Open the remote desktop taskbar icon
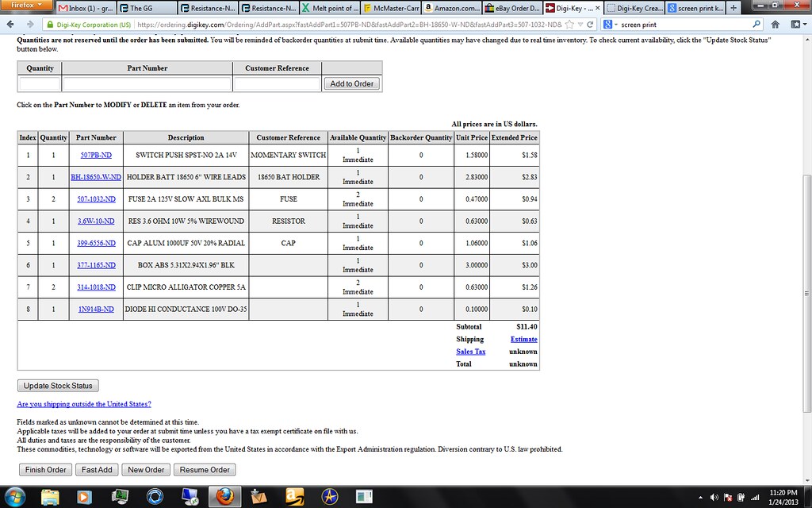Image resolution: width=812 pixels, height=508 pixels. click(190, 497)
